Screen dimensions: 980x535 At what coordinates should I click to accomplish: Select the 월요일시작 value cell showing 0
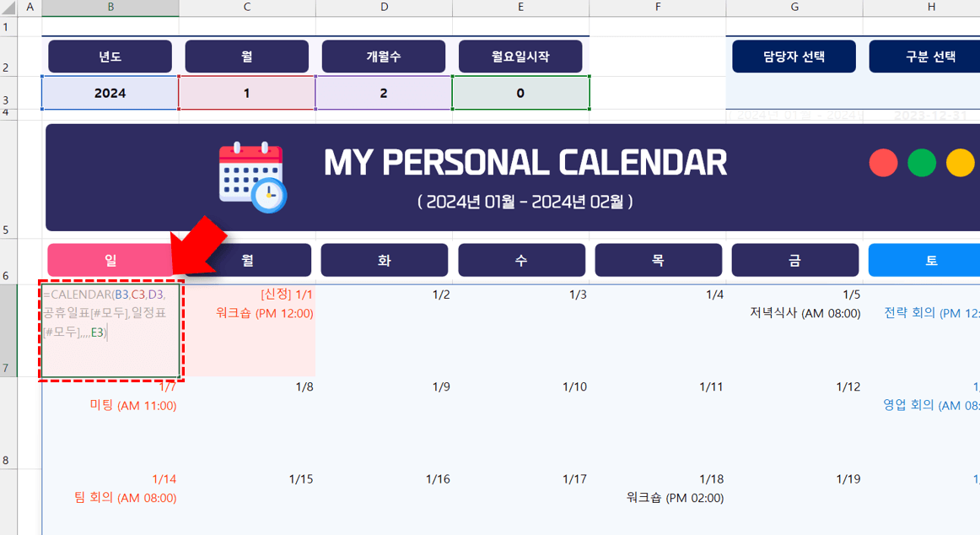(x=520, y=93)
